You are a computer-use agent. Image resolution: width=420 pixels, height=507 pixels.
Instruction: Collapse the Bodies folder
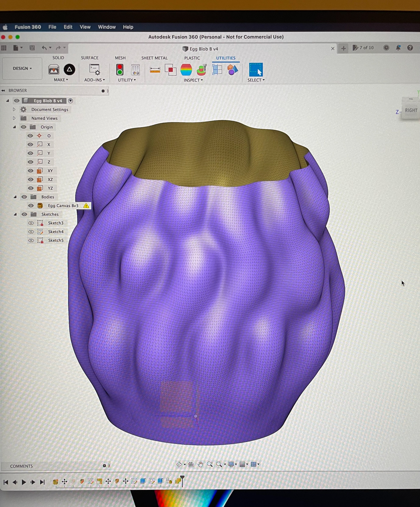[15, 197]
